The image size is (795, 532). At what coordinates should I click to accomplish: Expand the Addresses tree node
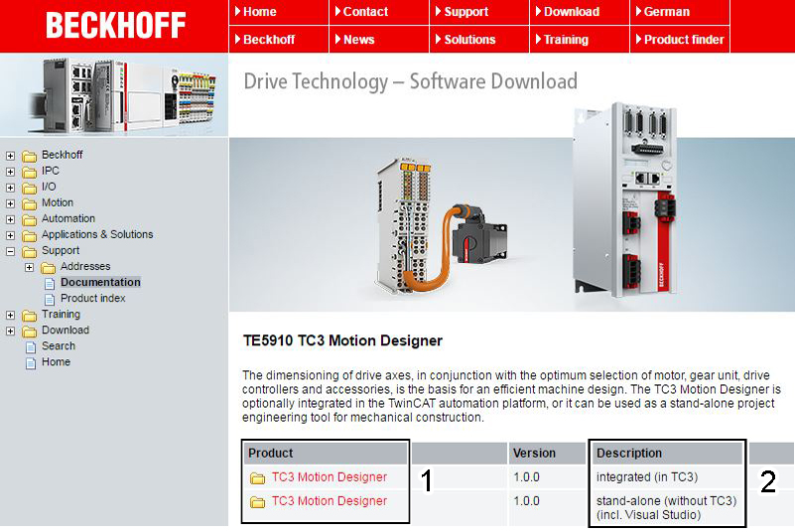(x=30, y=267)
